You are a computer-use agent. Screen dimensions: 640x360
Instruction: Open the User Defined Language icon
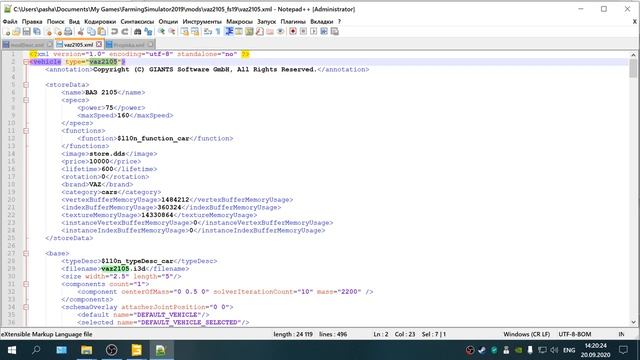tap(239, 31)
